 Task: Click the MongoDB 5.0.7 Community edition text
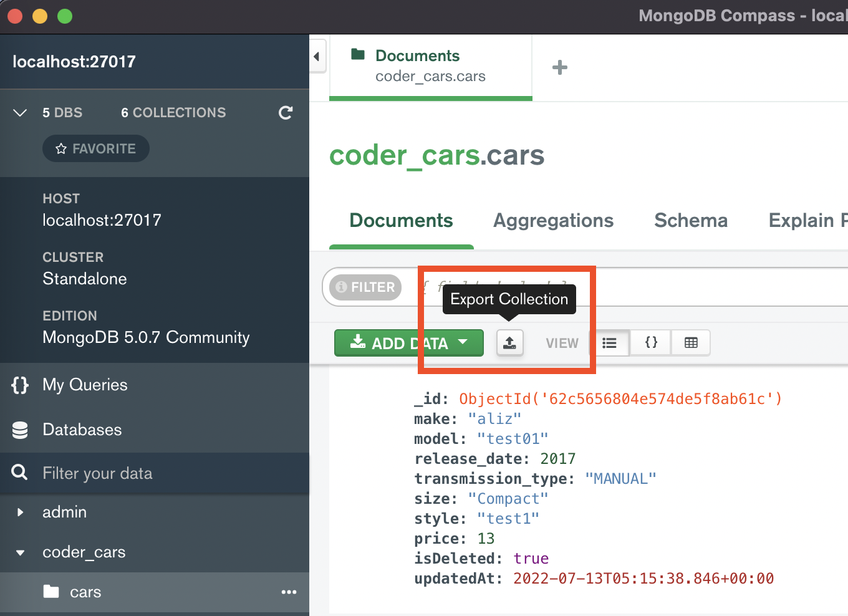[x=146, y=337]
